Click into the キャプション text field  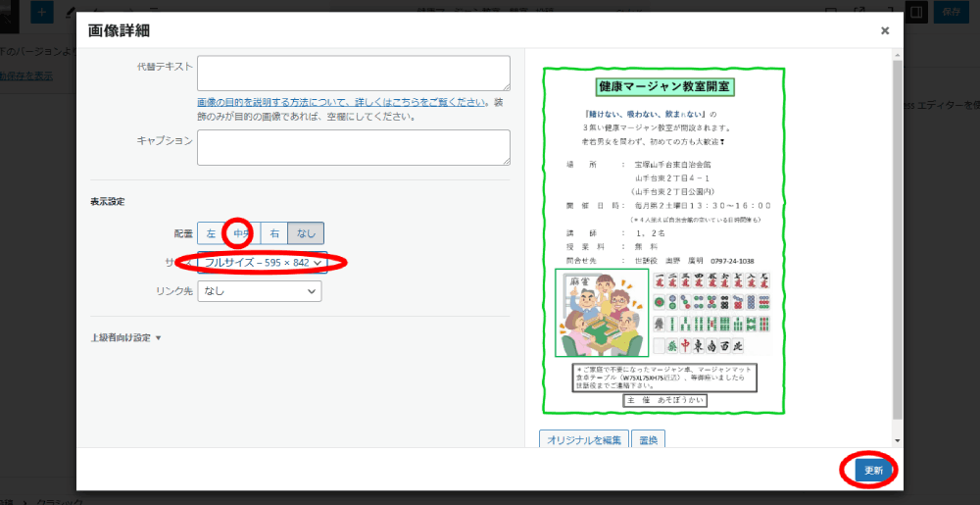coord(353,147)
